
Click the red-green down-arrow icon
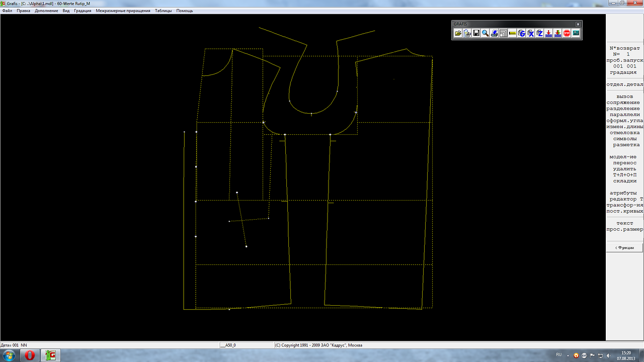click(558, 33)
